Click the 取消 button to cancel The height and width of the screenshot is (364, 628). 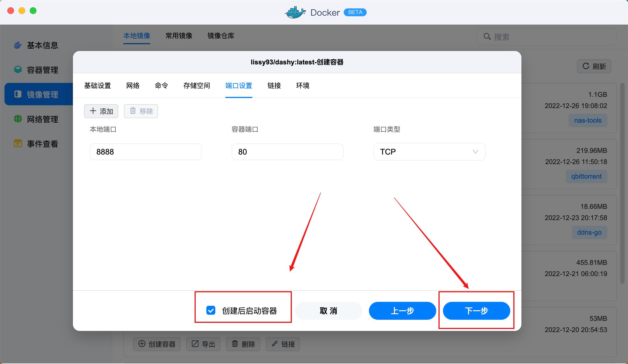(x=328, y=311)
